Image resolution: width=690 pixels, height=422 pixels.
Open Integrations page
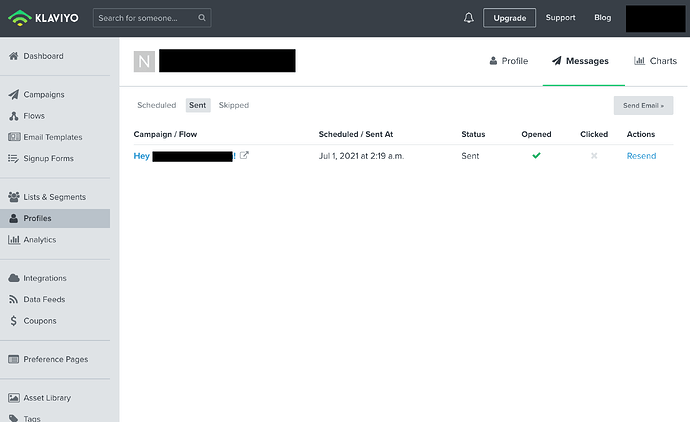45,278
